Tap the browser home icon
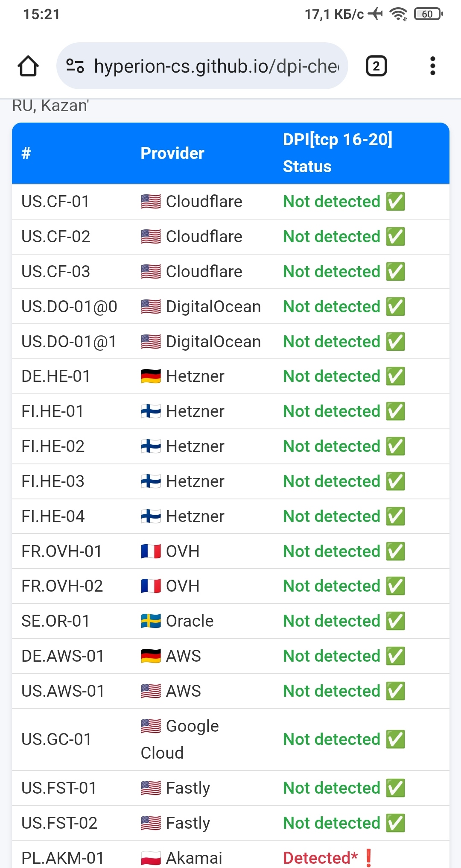The width and height of the screenshot is (461, 868). [28, 66]
